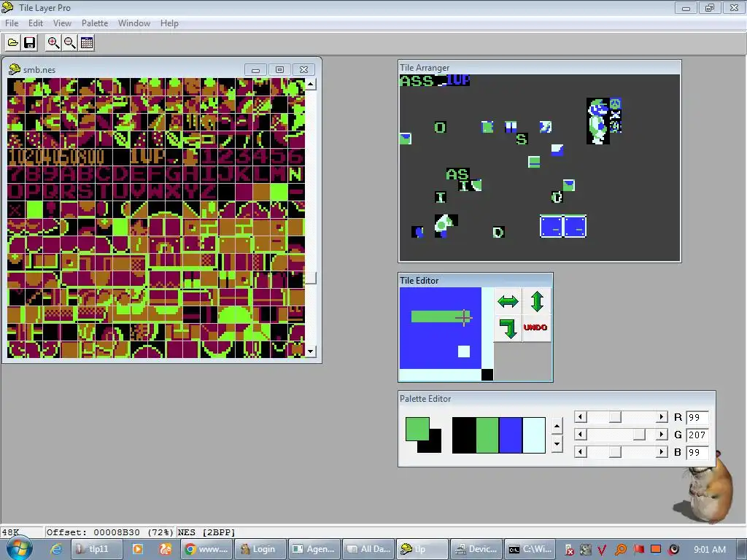
Task: Click the R value field showing 99
Action: 697,418
